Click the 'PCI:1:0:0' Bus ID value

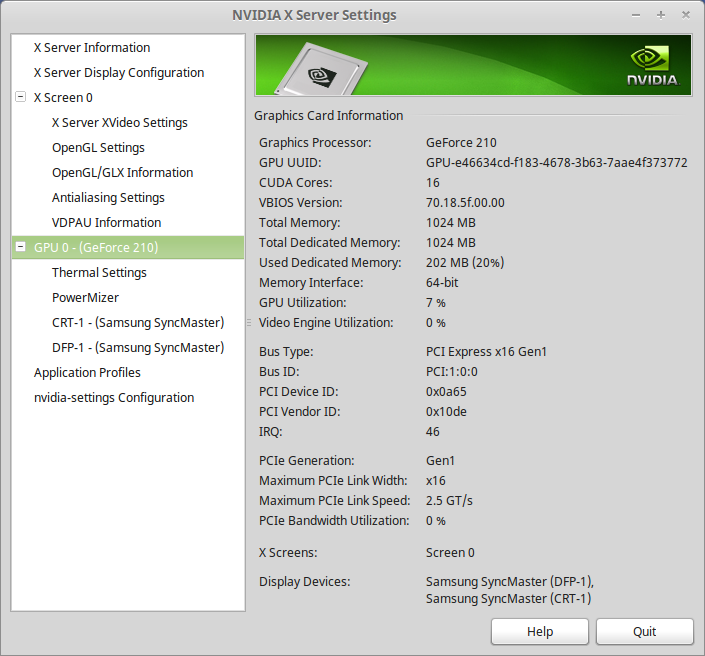point(451,372)
